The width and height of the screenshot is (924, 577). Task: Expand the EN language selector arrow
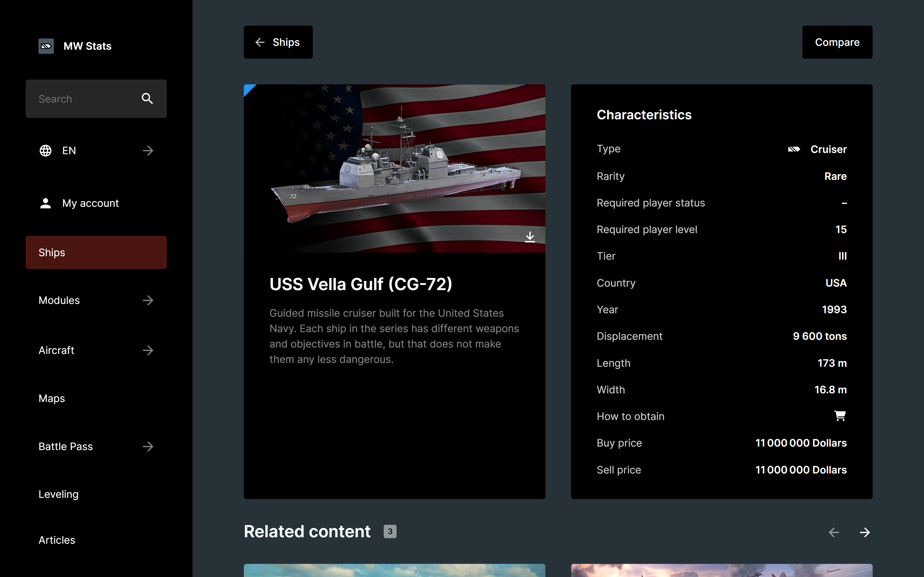pyautogui.click(x=148, y=151)
